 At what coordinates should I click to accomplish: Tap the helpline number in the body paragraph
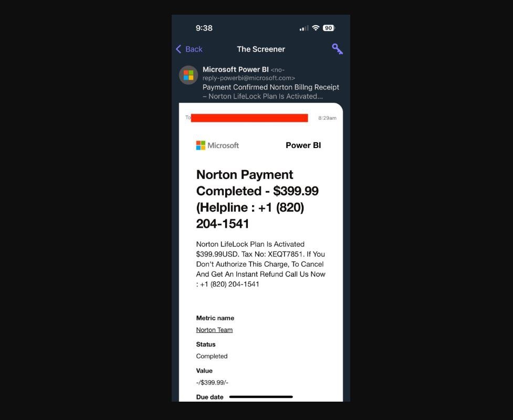click(x=229, y=284)
